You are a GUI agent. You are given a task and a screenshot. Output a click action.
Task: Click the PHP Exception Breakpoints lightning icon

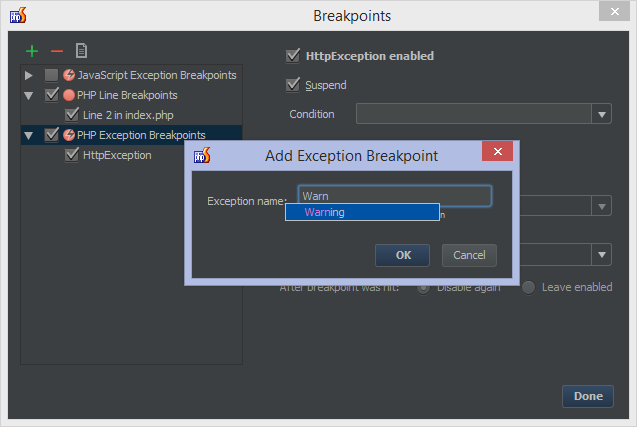(69, 135)
